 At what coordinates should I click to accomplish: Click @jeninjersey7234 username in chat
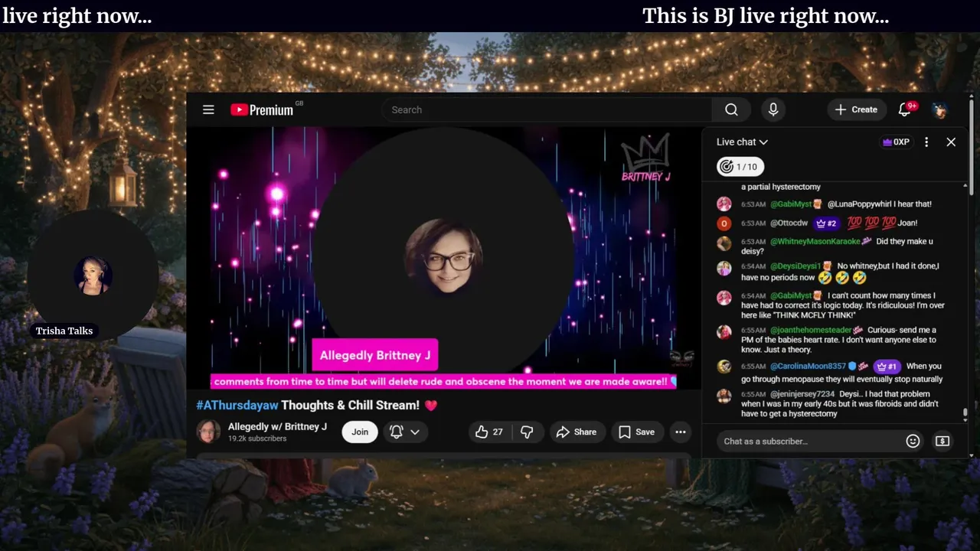(x=802, y=394)
